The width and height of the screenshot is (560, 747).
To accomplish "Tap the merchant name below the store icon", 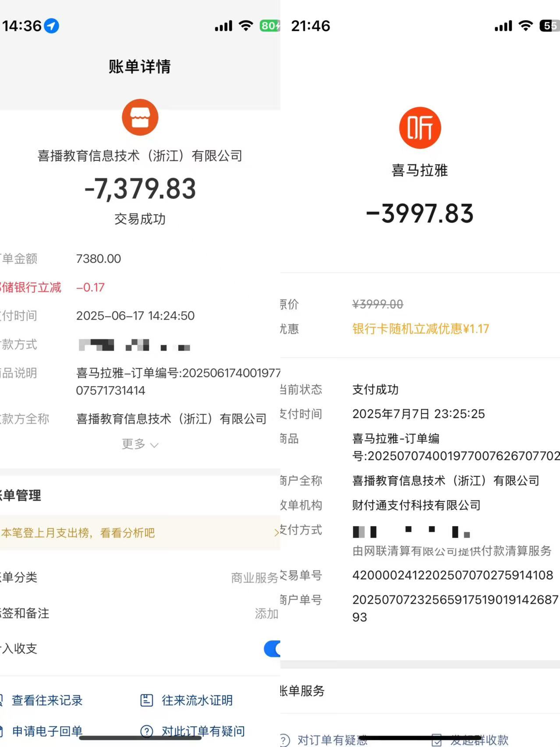I will click(140, 156).
